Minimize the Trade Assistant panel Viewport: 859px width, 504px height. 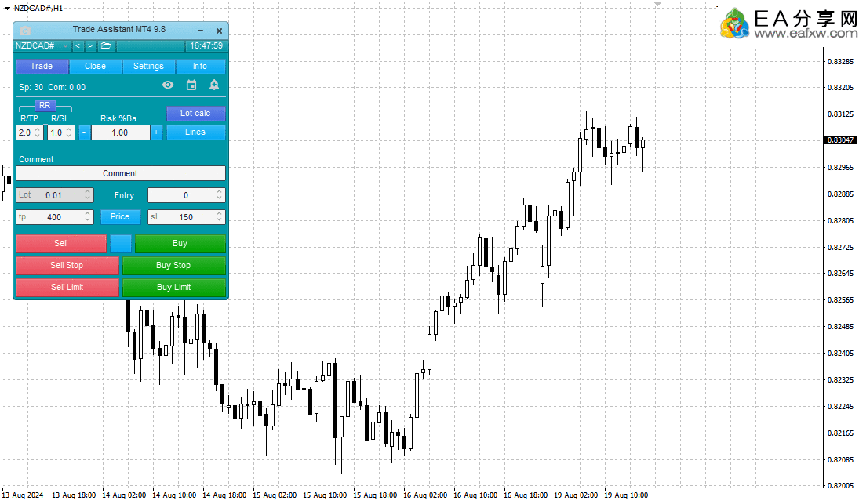pyautogui.click(x=201, y=31)
